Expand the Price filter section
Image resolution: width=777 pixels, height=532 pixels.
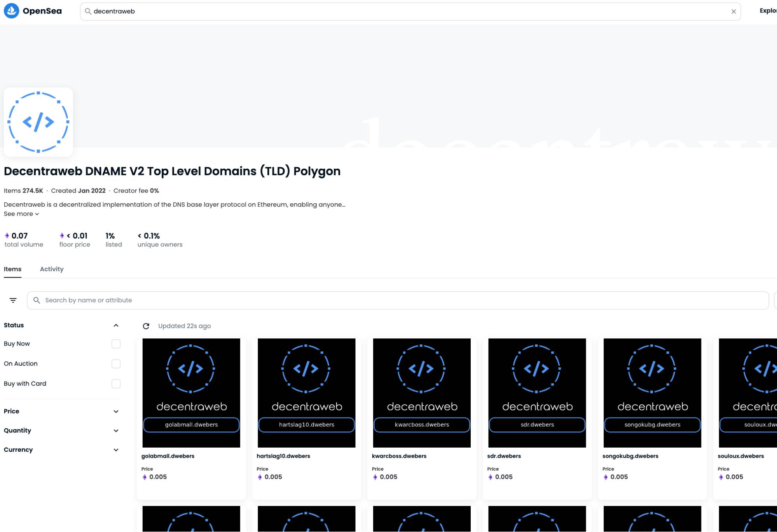click(x=116, y=412)
